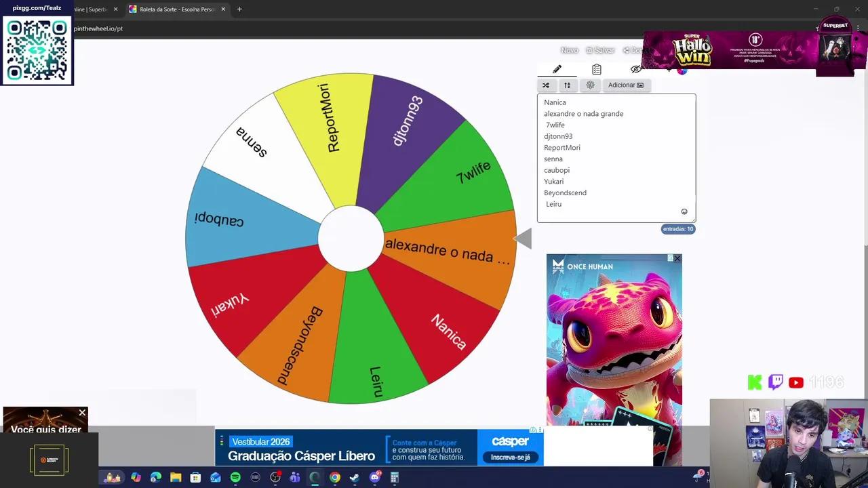Open the sort entries icon
868x488 pixels.
[568, 85]
